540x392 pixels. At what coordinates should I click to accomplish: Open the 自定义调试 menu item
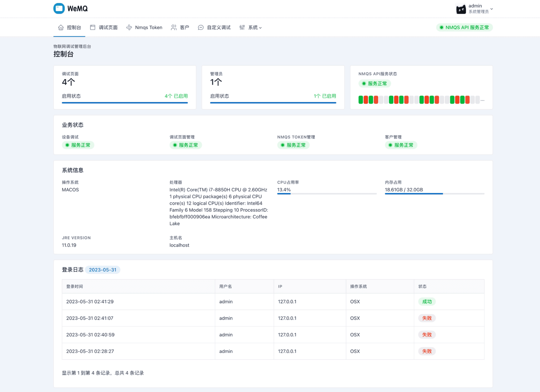click(x=218, y=27)
